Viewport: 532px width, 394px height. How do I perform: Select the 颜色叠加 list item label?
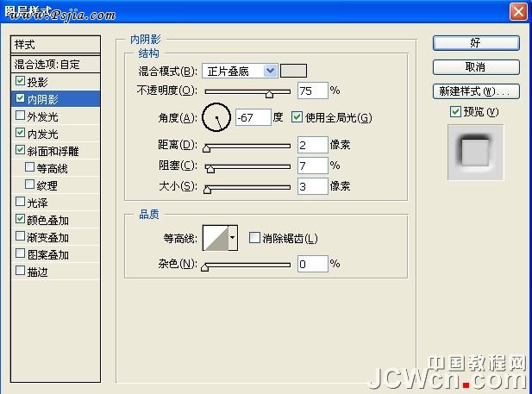pos(47,220)
